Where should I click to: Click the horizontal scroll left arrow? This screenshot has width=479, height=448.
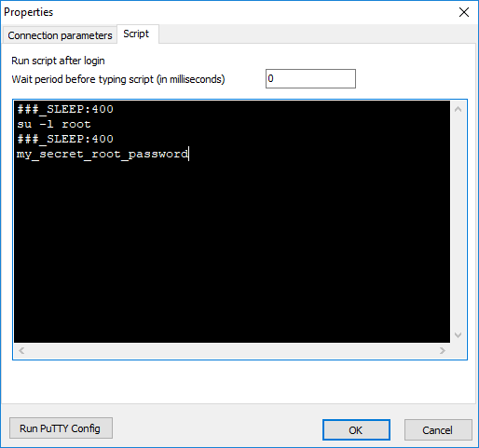[x=21, y=351]
